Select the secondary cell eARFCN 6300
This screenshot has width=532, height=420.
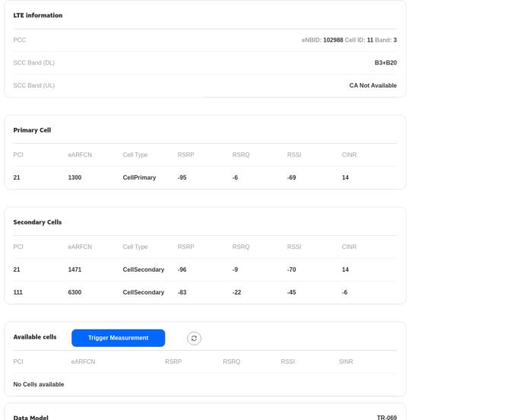click(x=74, y=292)
